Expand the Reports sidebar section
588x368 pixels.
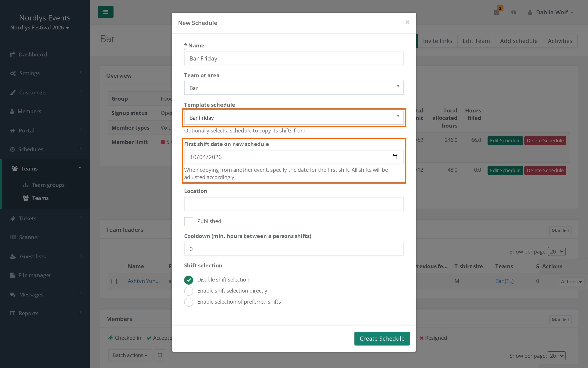45,313
